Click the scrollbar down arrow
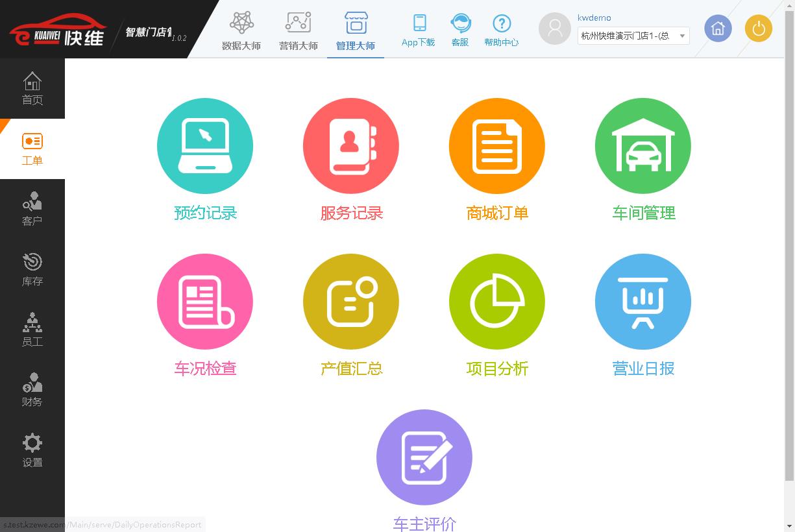The width and height of the screenshot is (795, 532). pos(789,526)
